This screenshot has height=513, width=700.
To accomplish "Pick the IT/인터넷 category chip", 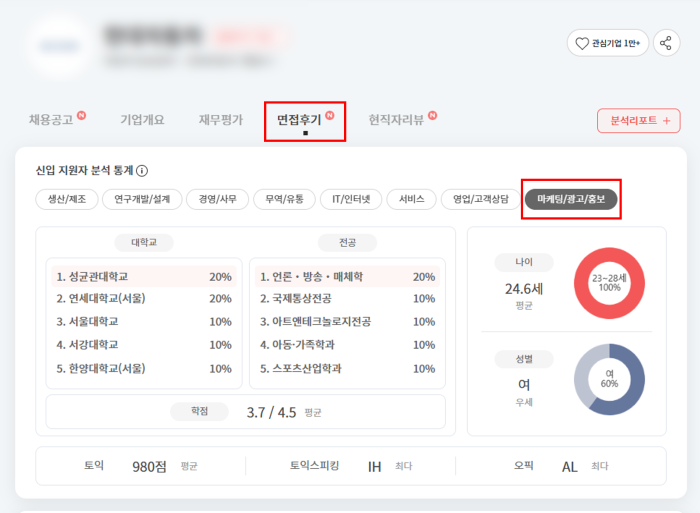I will [351, 199].
